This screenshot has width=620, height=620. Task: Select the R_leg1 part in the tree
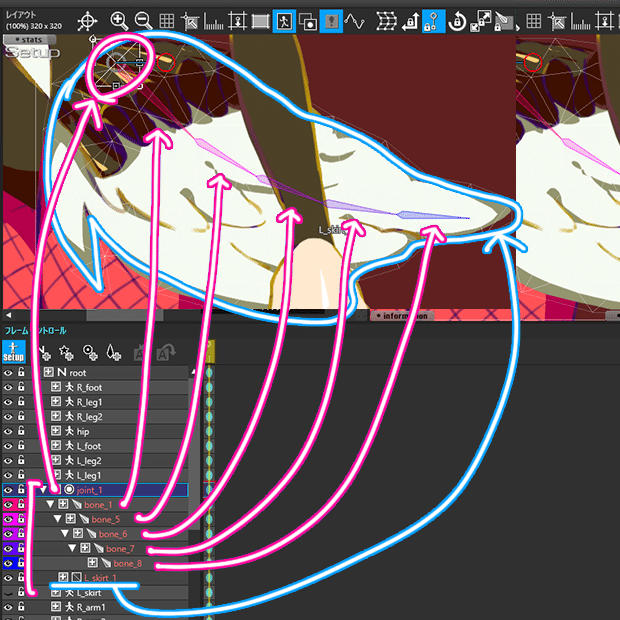pos(89,402)
